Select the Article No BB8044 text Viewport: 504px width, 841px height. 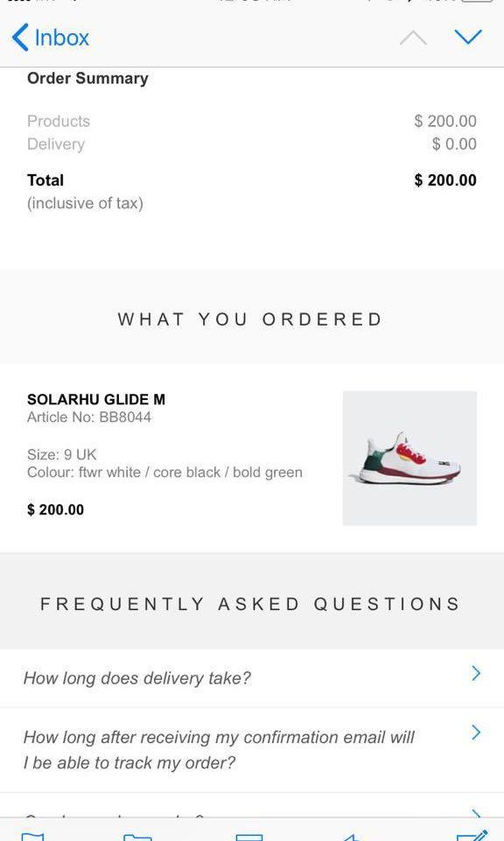96,417
